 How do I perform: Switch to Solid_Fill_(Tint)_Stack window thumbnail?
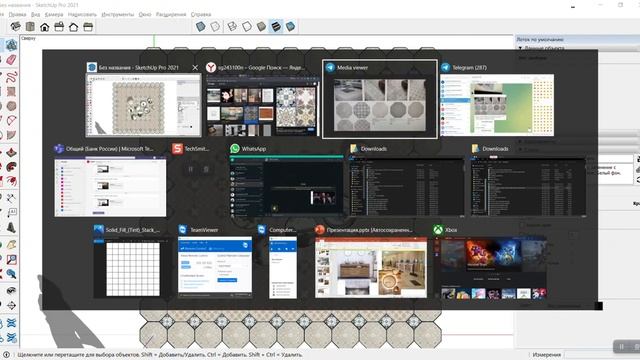coord(131,267)
